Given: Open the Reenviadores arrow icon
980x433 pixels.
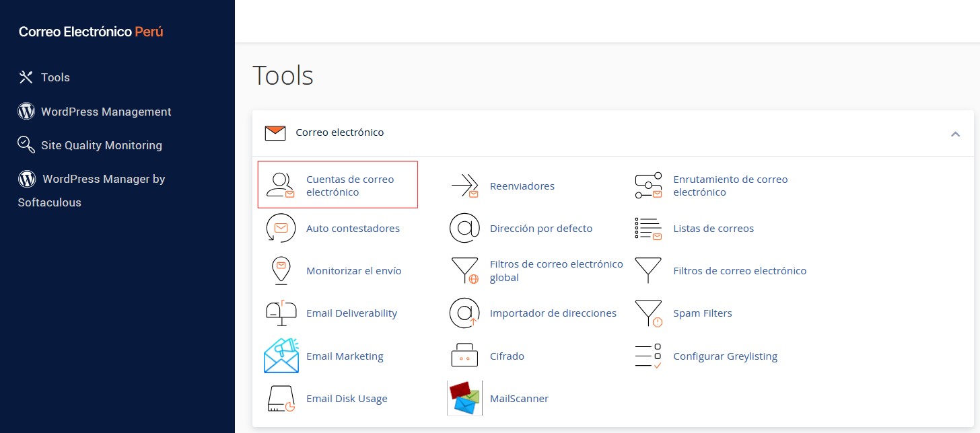Looking at the screenshot, I should pyautogui.click(x=464, y=186).
